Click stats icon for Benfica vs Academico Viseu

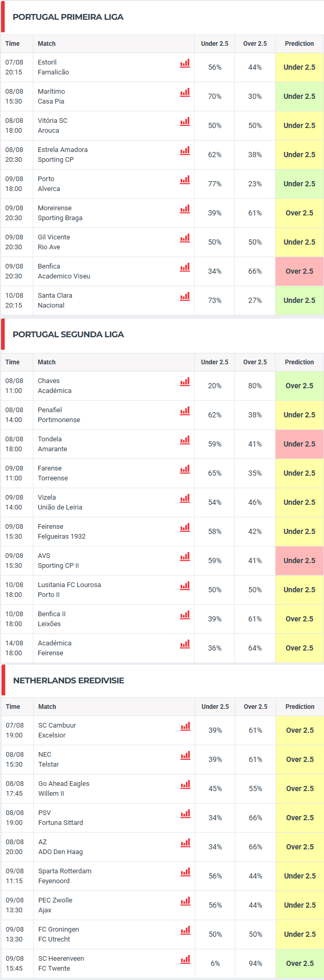tap(185, 267)
